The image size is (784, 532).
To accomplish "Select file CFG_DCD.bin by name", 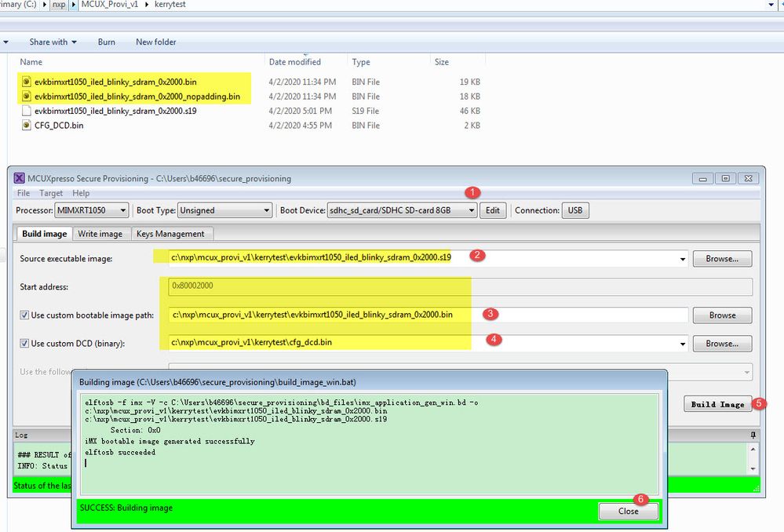I will pyautogui.click(x=59, y=125).
